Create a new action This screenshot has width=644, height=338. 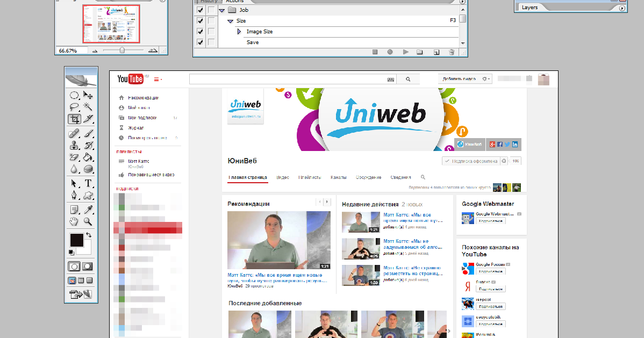point(437,52)
